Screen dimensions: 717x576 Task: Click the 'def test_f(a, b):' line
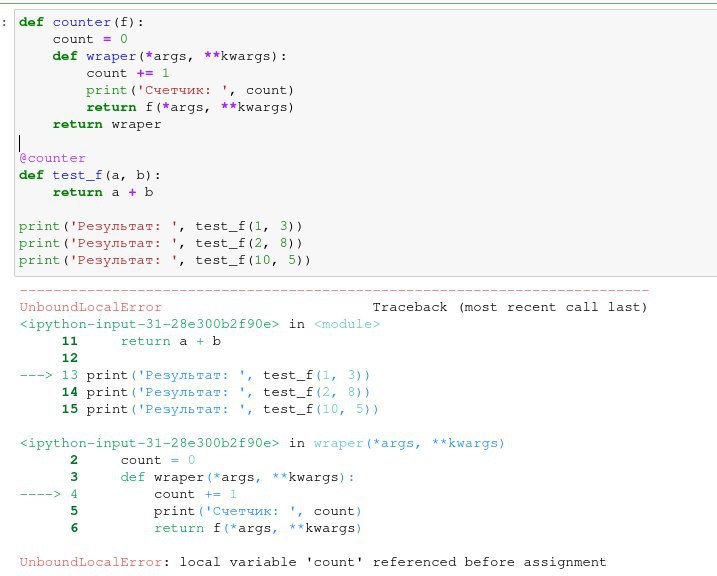point(90,175)
